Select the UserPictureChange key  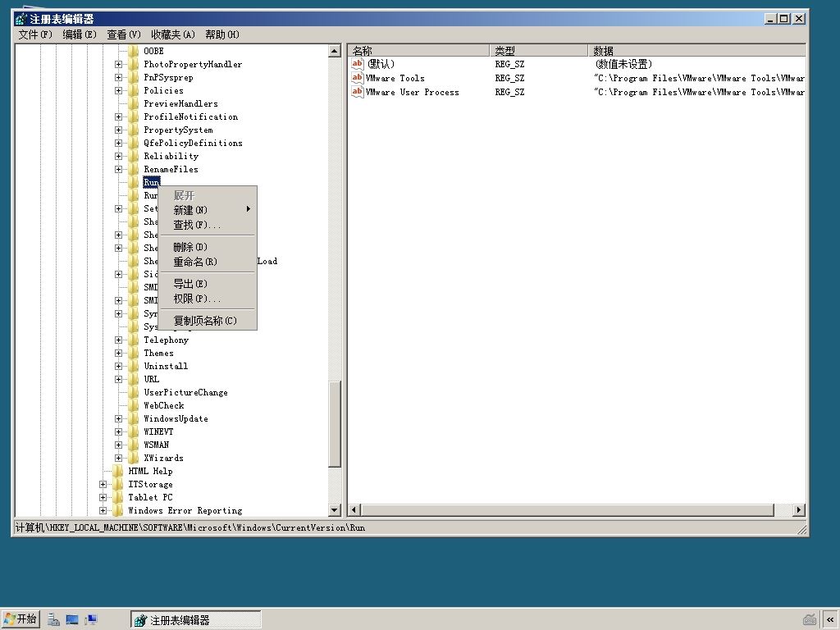(186, 393)
